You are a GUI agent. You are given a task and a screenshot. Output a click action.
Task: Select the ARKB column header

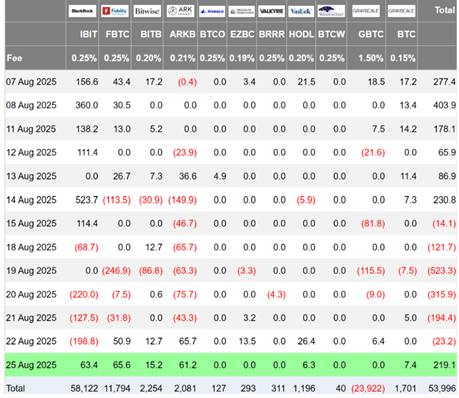pos(182,34)
